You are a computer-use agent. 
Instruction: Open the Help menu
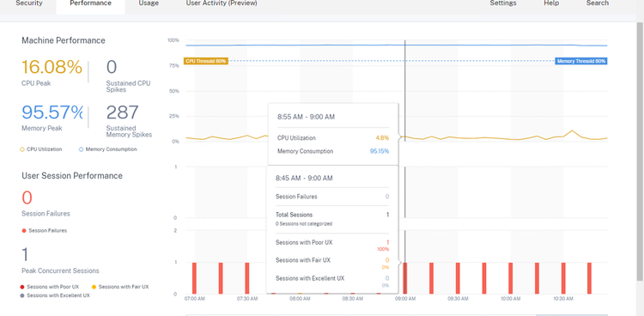tap(551, 3)
